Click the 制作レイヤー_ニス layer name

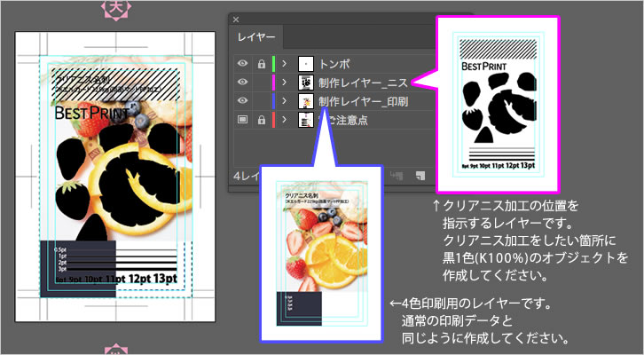363,83
